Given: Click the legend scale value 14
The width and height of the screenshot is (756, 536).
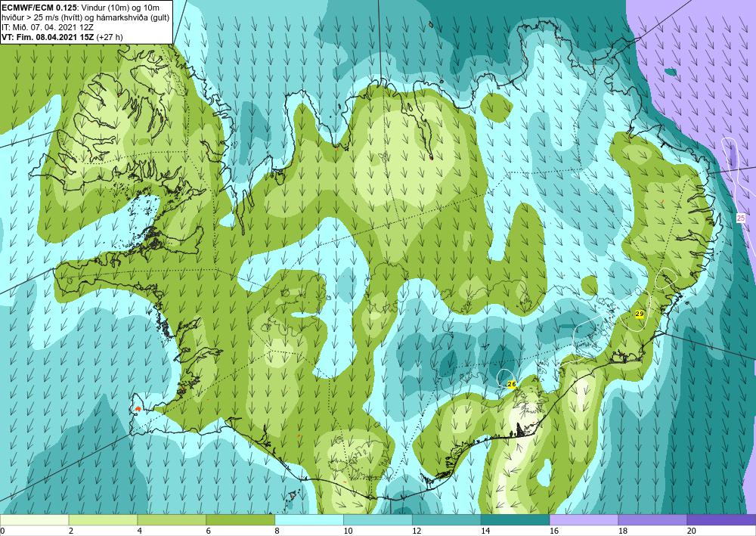Looking at the screenshot, I should click(x=485, y=531).
